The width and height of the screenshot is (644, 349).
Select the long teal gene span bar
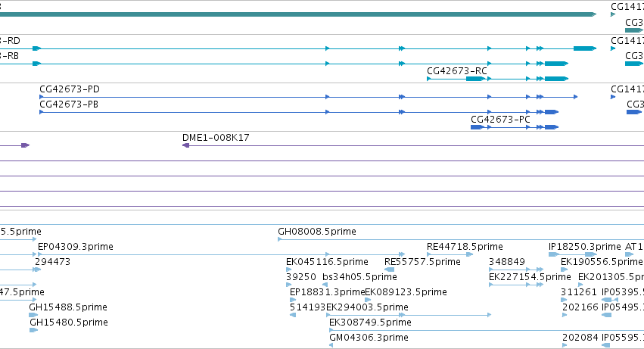click(298, 14)
